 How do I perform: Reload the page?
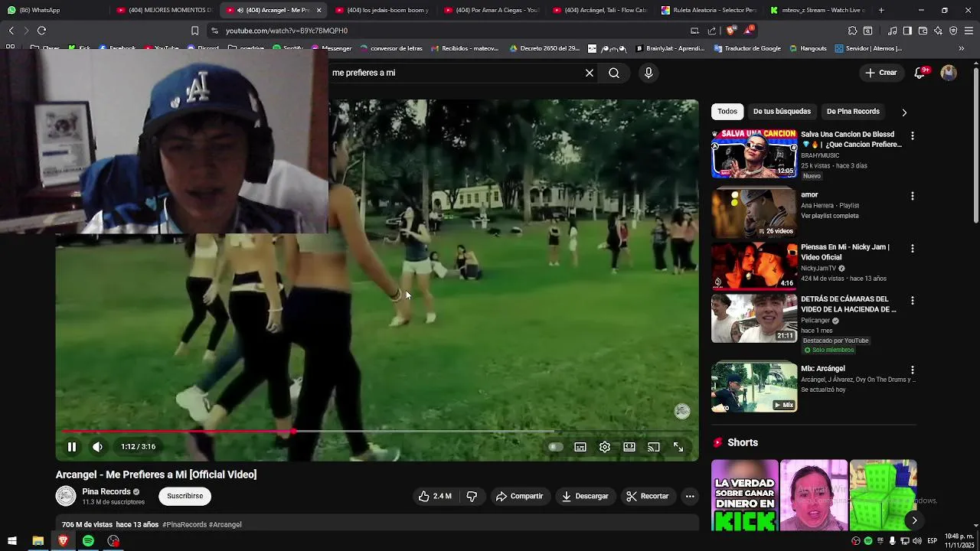coord(41,31)
